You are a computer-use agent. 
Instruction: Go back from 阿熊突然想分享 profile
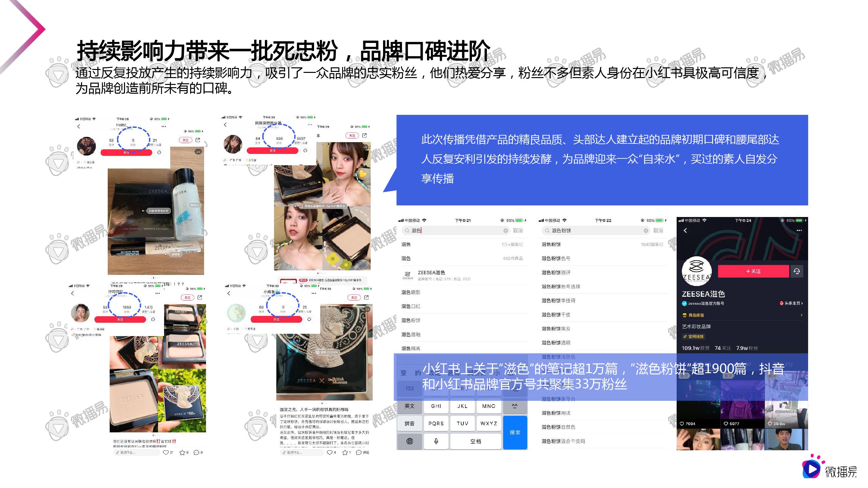225,125
